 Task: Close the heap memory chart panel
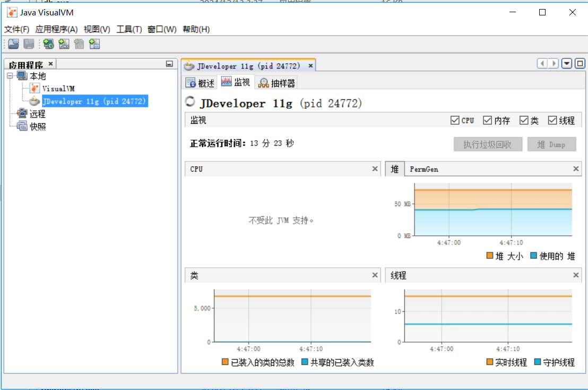(x=576, y=169)
